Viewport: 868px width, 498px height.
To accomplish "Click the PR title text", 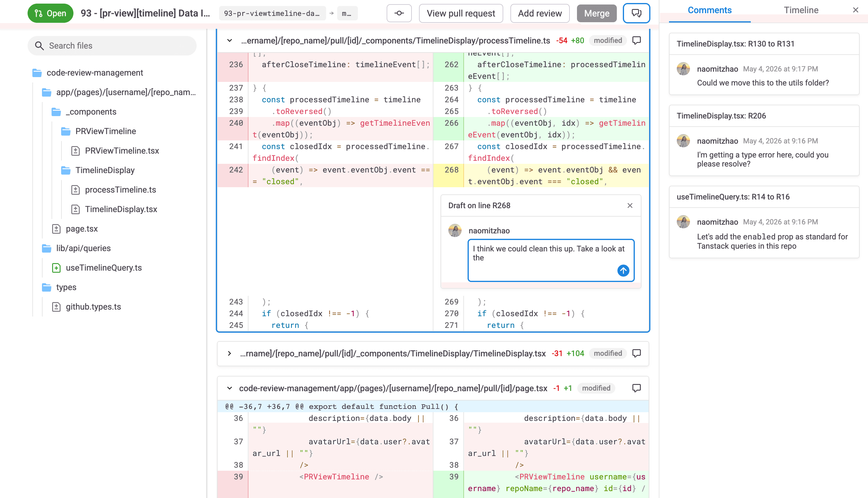I will point(145,13).
